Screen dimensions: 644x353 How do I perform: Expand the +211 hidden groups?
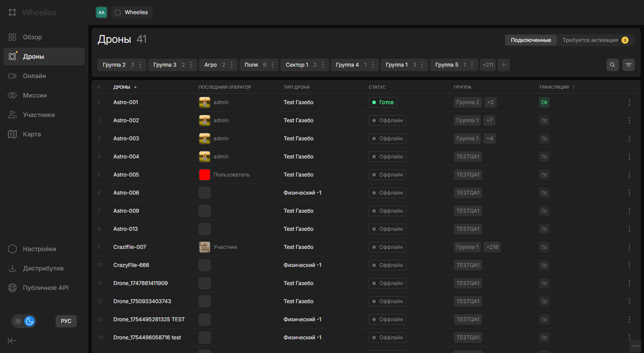(x=488, y=65)
